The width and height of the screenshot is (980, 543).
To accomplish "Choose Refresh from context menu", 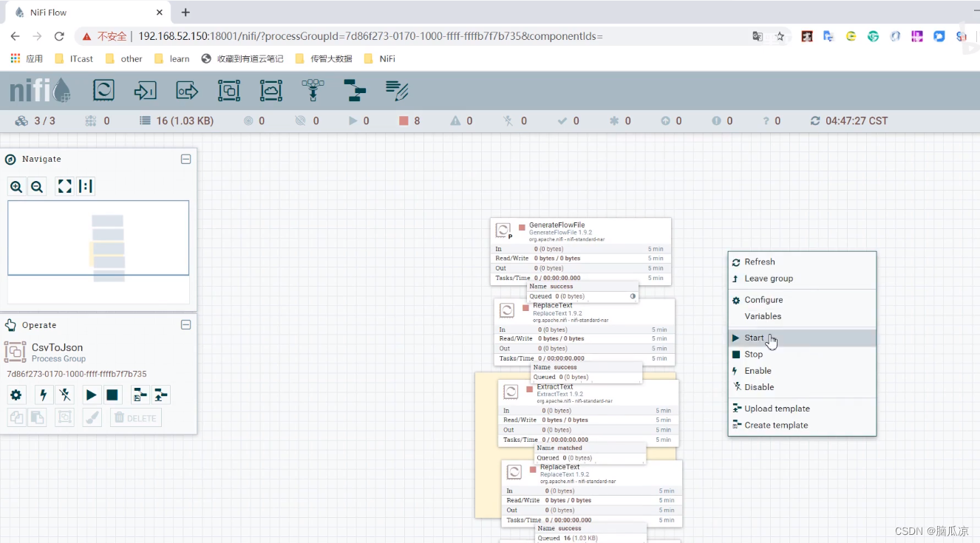I will pyautogui.click(x=802, y=262).
